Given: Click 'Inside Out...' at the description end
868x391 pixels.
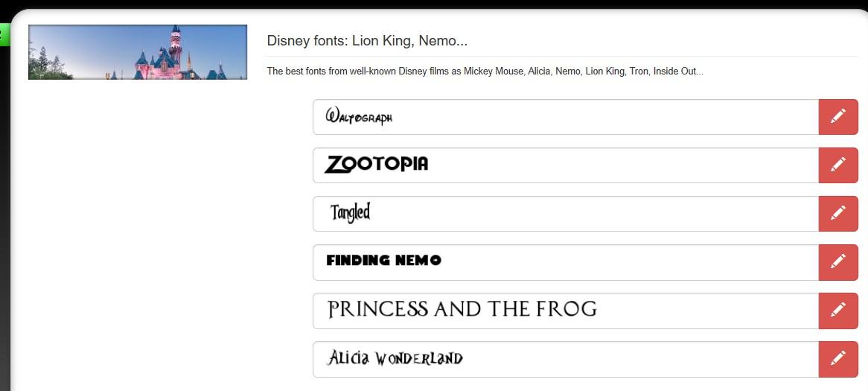Looking at the screenshot, I should [x=677, y=72].
